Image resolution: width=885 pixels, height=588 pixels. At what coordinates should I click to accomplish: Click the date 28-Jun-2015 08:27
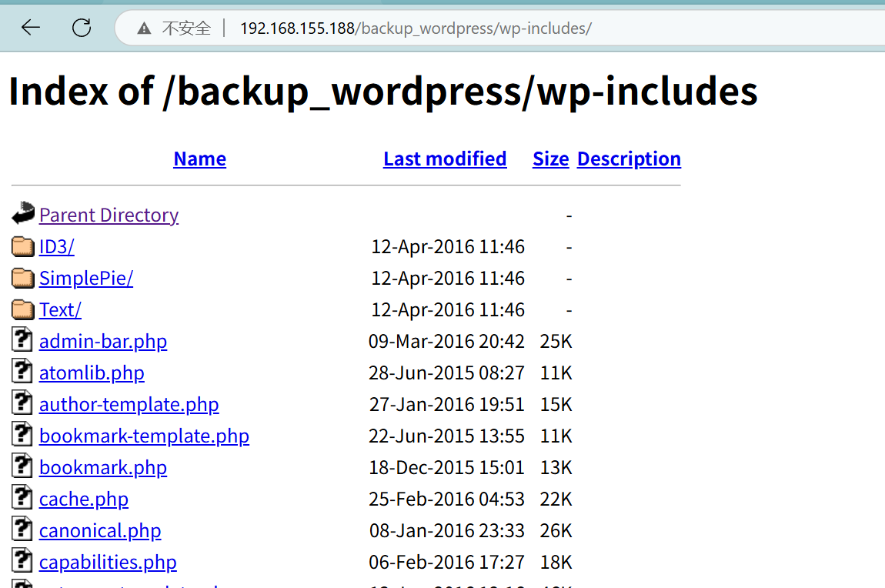click(446, 373)
